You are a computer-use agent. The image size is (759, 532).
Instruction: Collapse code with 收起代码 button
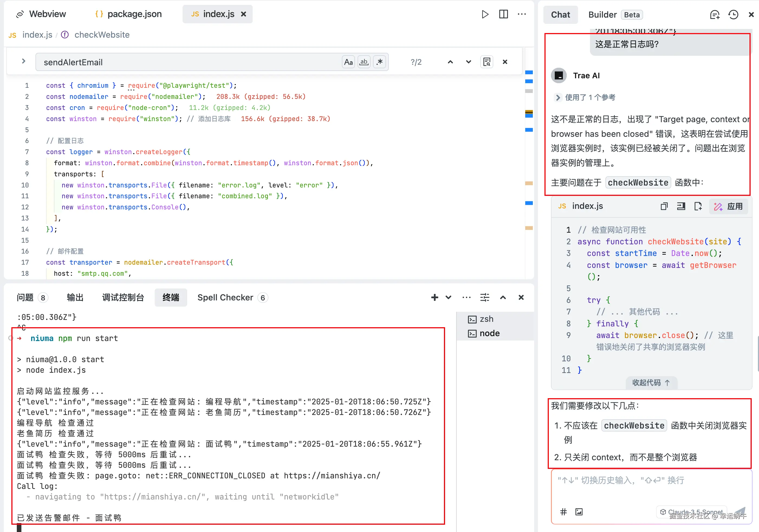pyautogui.click(x=651, y=382)
